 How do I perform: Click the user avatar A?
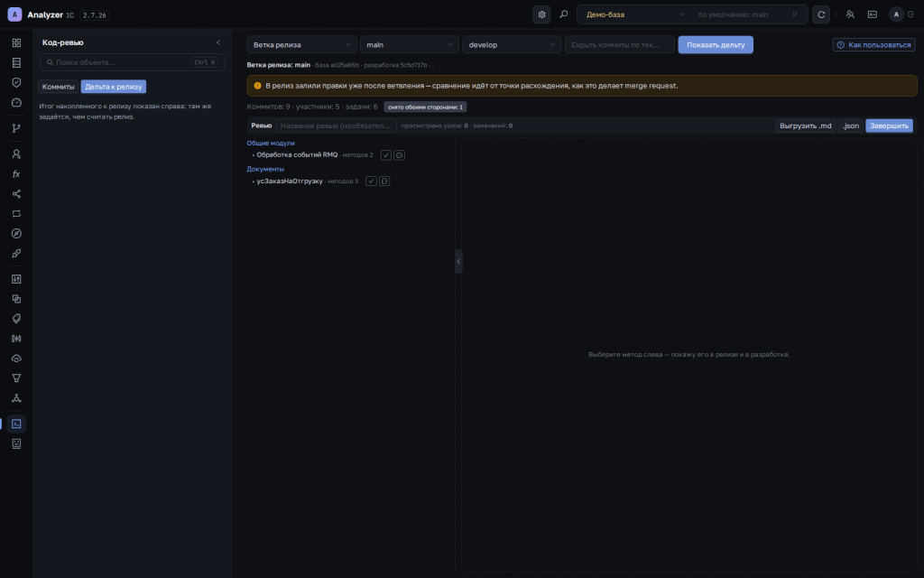(x=896, y=14)
